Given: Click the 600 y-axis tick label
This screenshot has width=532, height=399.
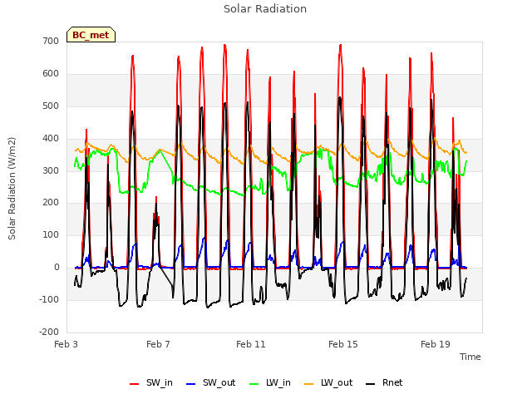Looking at the screenshot, I should [51, 74].
